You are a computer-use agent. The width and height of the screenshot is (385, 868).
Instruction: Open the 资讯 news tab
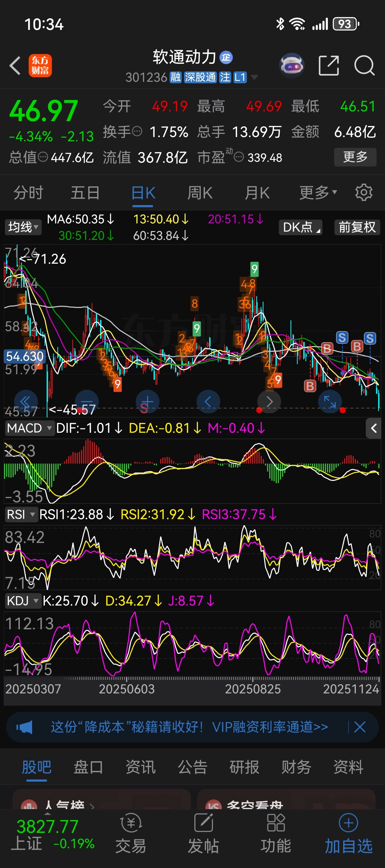tap(140, 767)
